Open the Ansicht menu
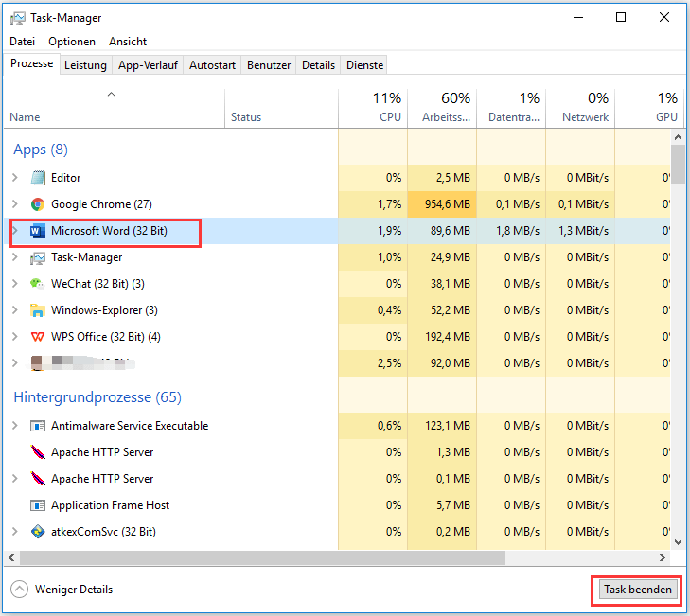This screenshot has height=616, width=690. pos(128,42)
